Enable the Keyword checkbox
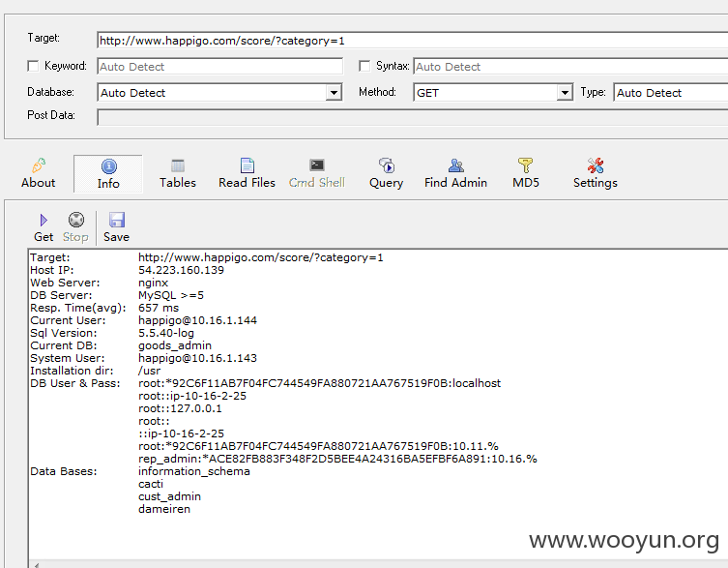 tap(33, 66)
